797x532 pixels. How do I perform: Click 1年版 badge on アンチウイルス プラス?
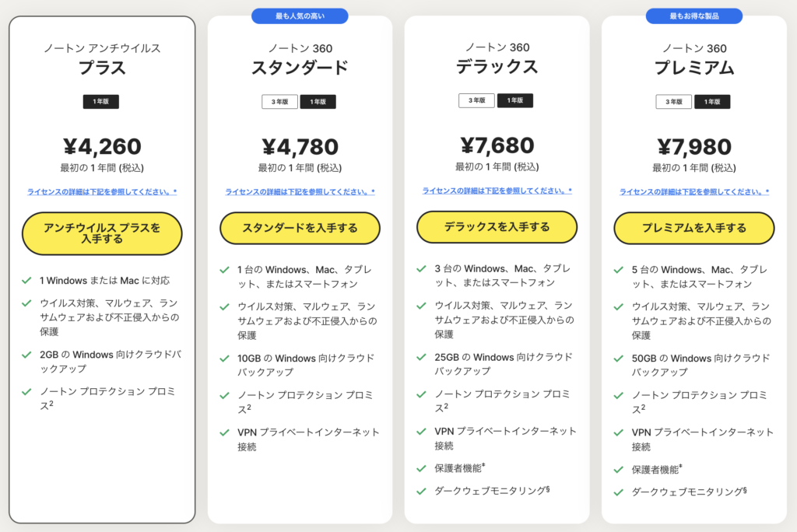tap(101, 102)
